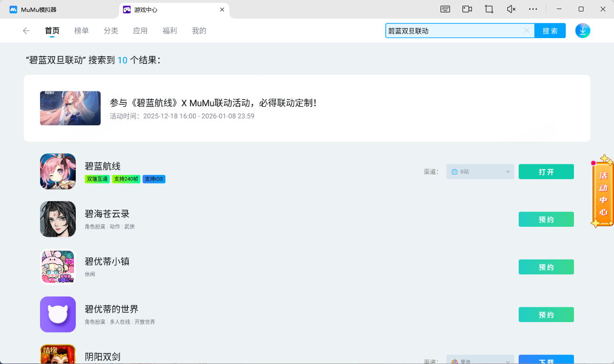This screenshot has height=364, width=614.
Task: Click the 碧蓝航线 event banner thumbnail
Action: [x=70, y=108]
